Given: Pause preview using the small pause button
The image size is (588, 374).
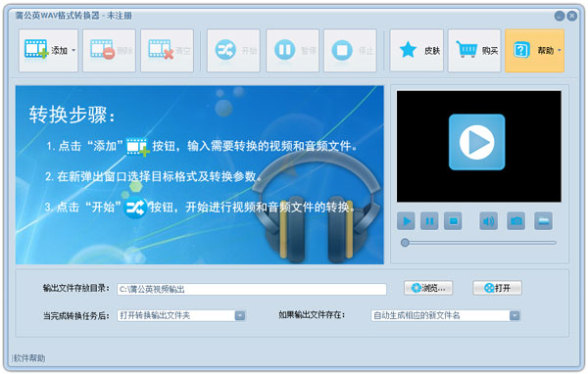Looking at the screenshot, I should pos(429,221).
